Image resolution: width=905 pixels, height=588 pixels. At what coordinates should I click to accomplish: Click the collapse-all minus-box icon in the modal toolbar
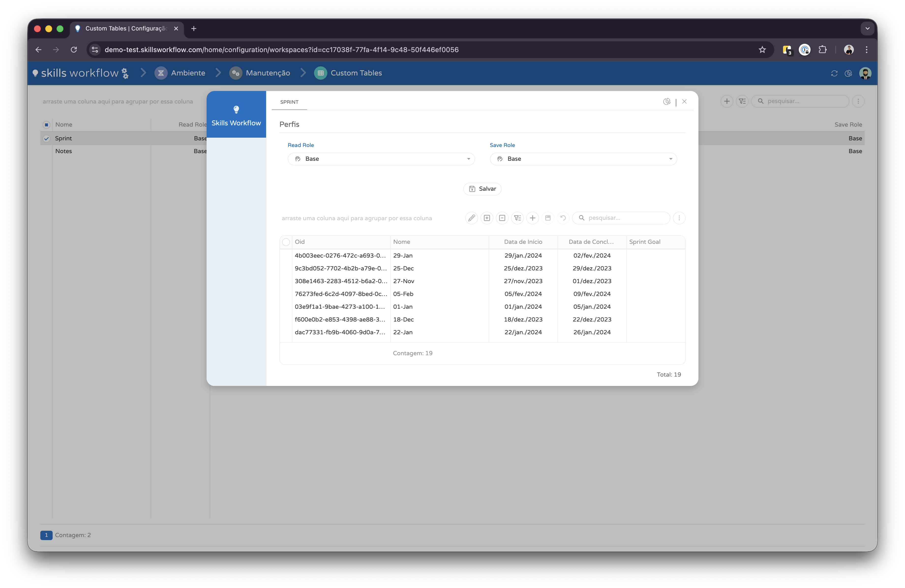click(502, 218)
